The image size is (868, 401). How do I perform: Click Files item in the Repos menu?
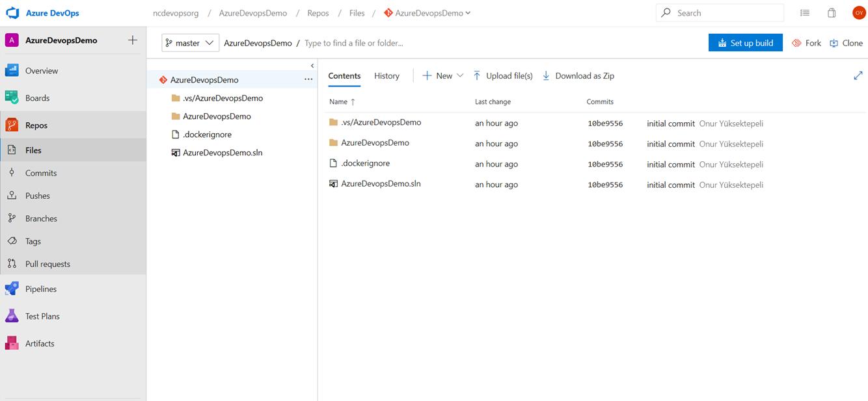[33, 150]
